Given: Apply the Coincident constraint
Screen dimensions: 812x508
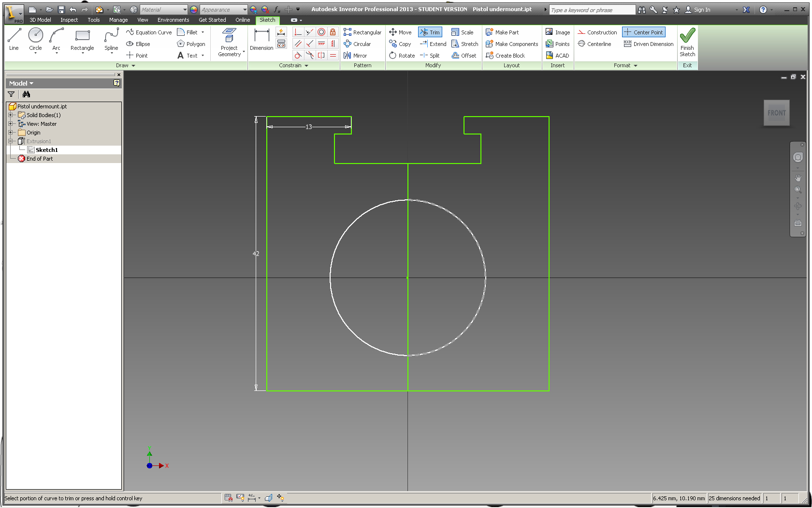Looking at the screenshot, I should tap(298, 32).
